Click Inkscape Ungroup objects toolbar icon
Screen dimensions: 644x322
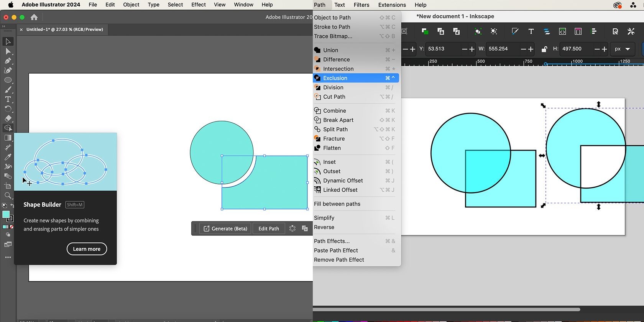494,31
